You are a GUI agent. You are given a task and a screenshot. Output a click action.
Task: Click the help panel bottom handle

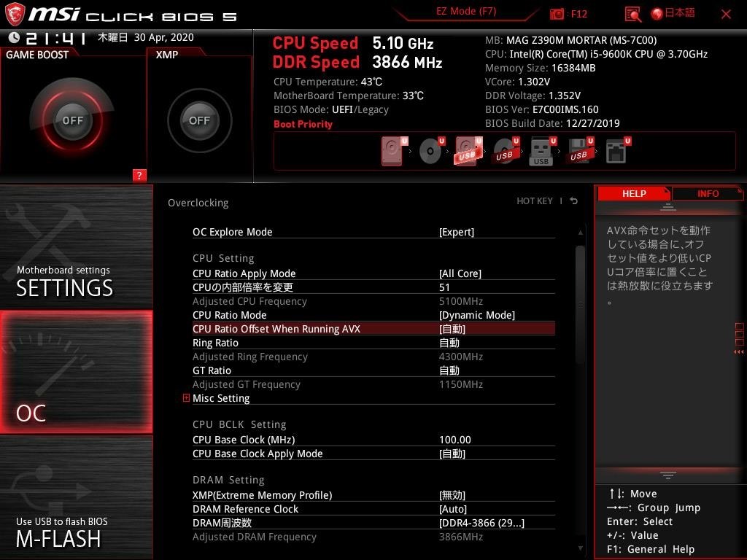667,475
